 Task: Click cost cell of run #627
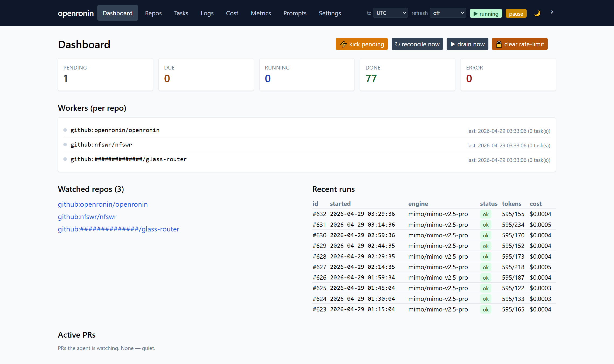[540, 267]
